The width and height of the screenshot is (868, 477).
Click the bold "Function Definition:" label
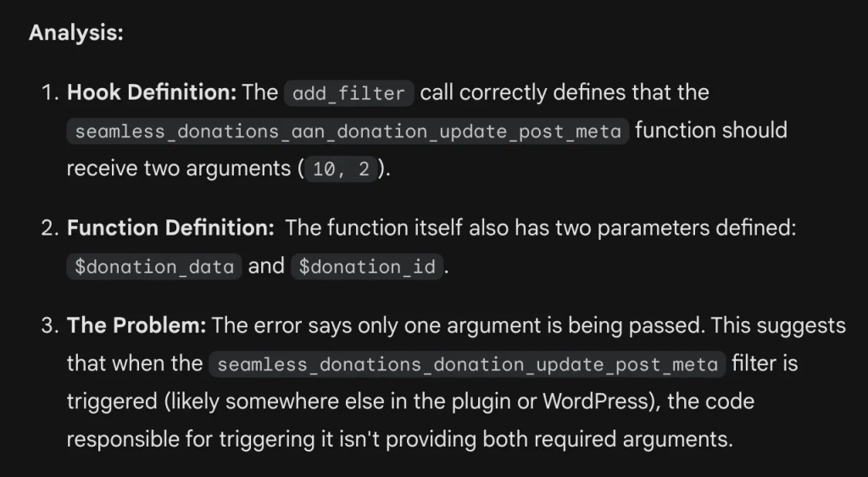pos(170,228)
